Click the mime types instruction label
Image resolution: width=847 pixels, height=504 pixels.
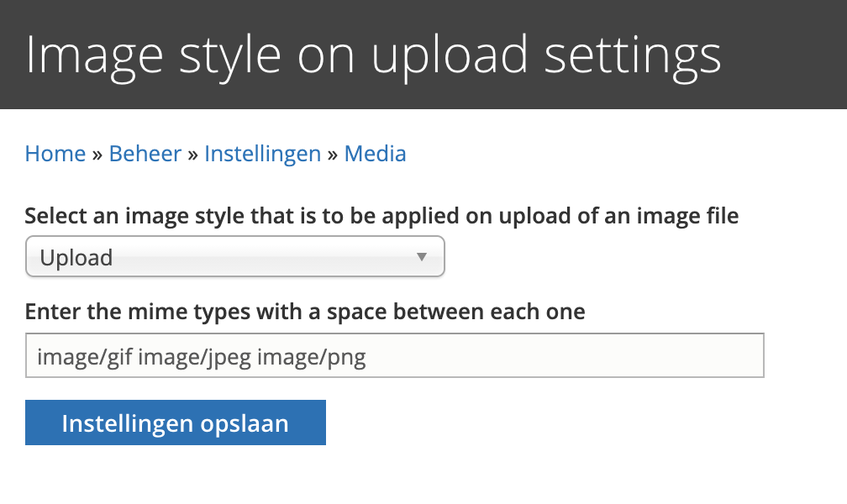click(x=305, y=311)
